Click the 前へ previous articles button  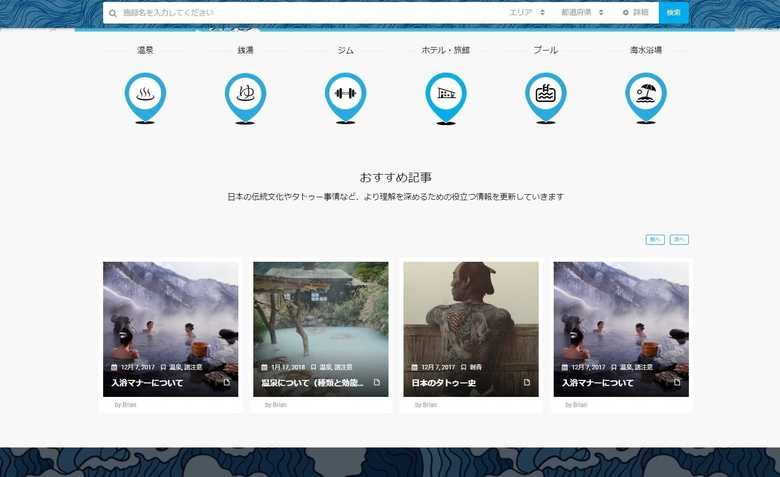pyautogui.click(x=655, y=239)
